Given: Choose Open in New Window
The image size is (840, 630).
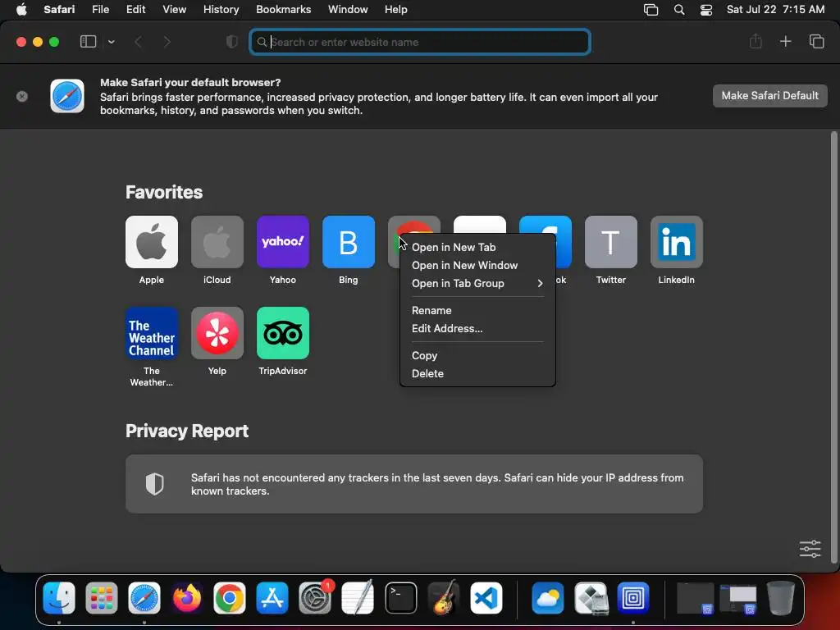Looking at the screenshot, I should tap(477, 265).
